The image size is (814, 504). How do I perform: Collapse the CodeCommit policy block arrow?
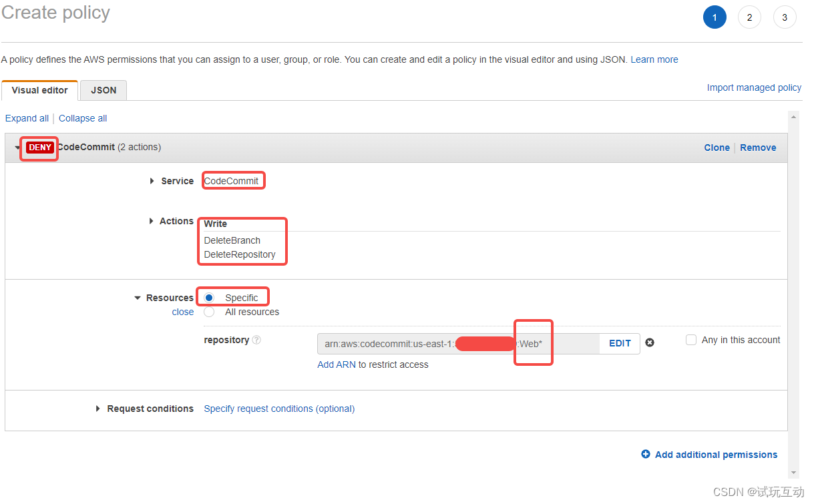click(x=18, y=148)
